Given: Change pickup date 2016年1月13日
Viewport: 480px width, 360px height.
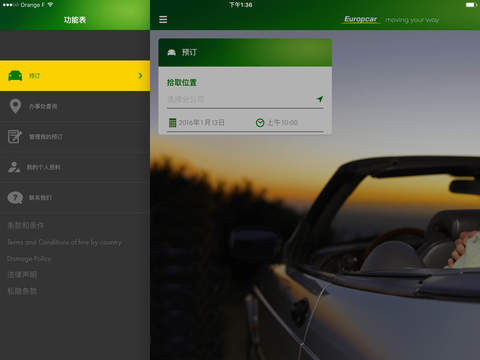Looking at the screenshot, I should tap(201, 123).
